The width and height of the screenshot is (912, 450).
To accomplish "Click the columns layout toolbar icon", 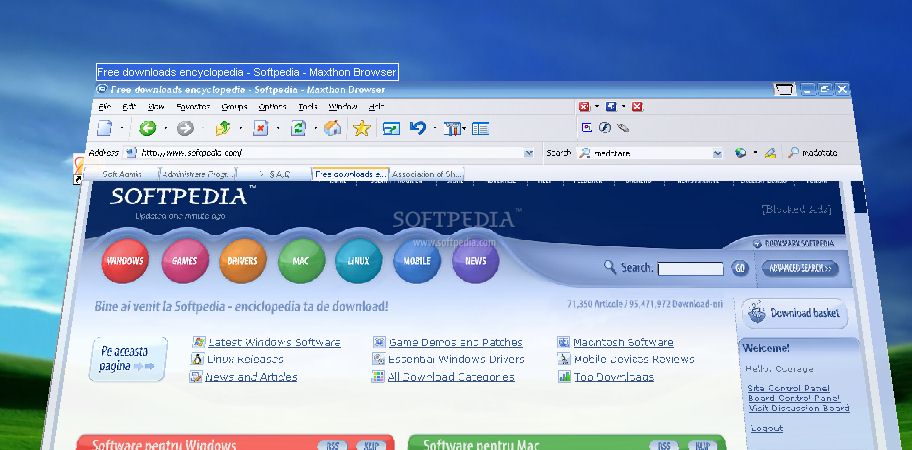I will (x=452, y=128).
